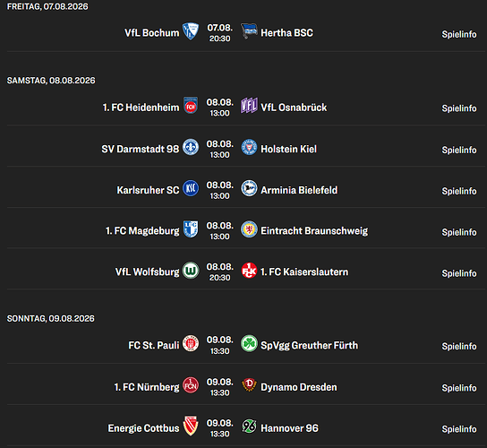
Task: Click the VfL Bochum club crest
Action: coord(191,31)
